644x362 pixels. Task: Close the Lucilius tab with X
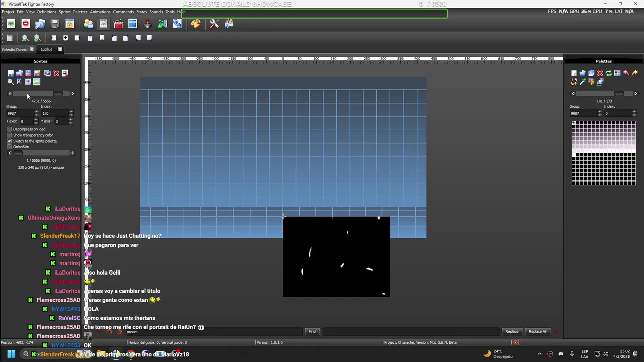(x=60, y=49)
